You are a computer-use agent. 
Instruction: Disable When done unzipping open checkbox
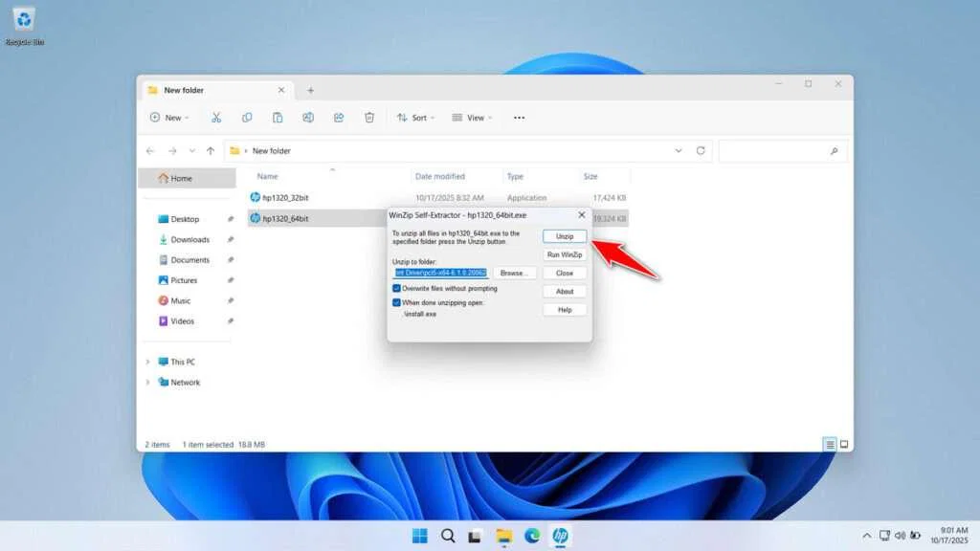395,302
